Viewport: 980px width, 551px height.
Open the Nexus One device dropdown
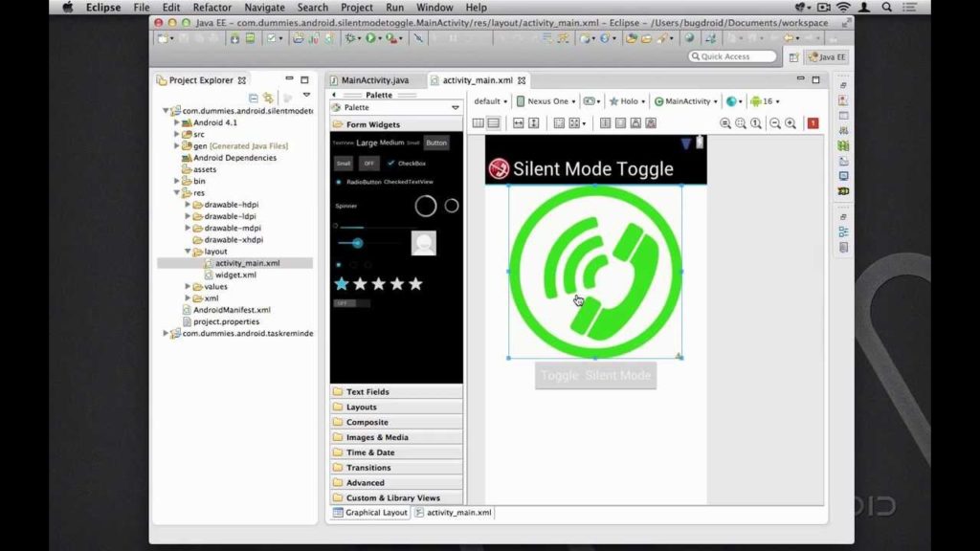pyautogui.click(x=546, y=101)
